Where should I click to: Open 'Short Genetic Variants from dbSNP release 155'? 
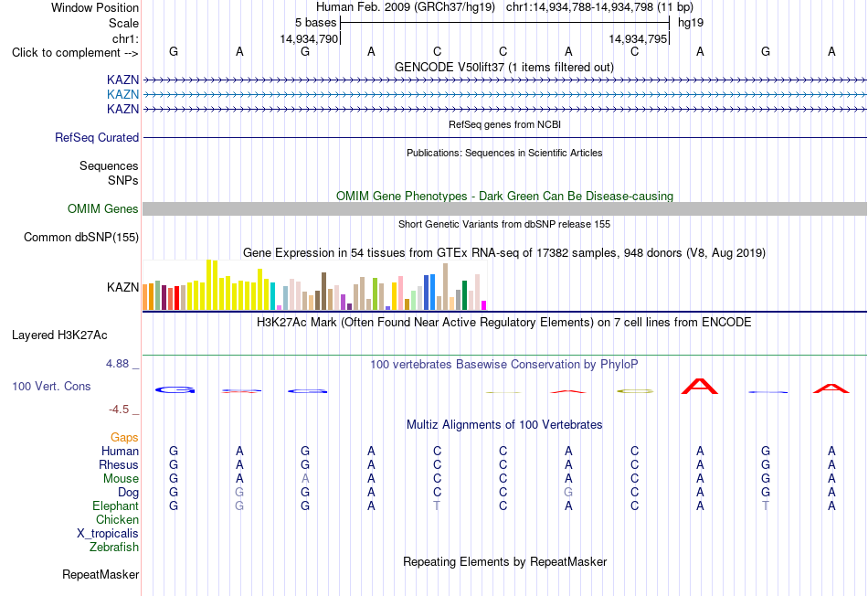[x=504, y=224]
